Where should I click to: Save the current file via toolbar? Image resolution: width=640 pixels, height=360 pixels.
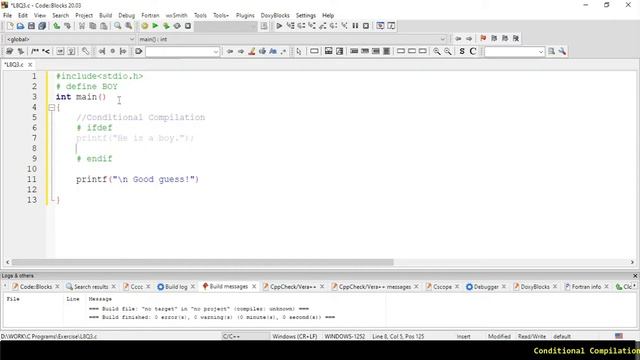click(31, 26)
